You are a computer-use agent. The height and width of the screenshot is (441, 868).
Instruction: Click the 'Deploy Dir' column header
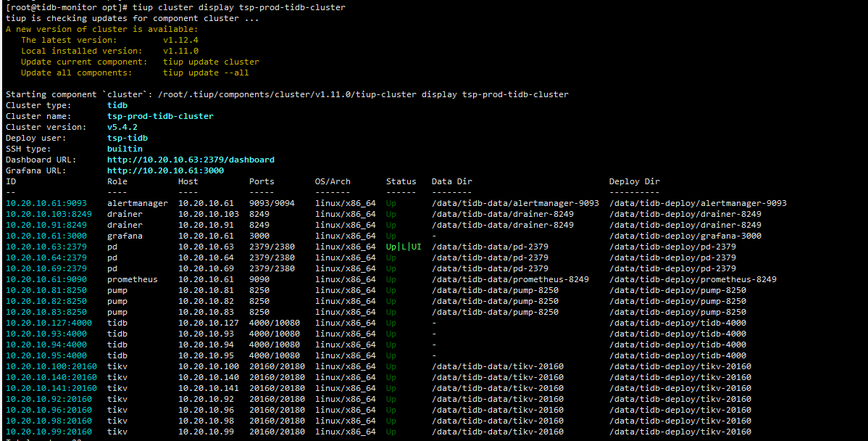click(x=634, y=181)
